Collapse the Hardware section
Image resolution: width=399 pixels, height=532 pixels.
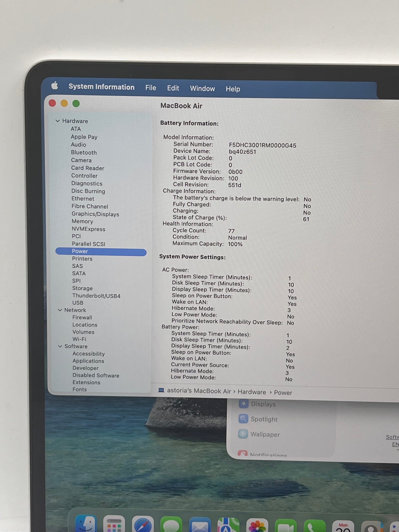click(x=58, y=121)
